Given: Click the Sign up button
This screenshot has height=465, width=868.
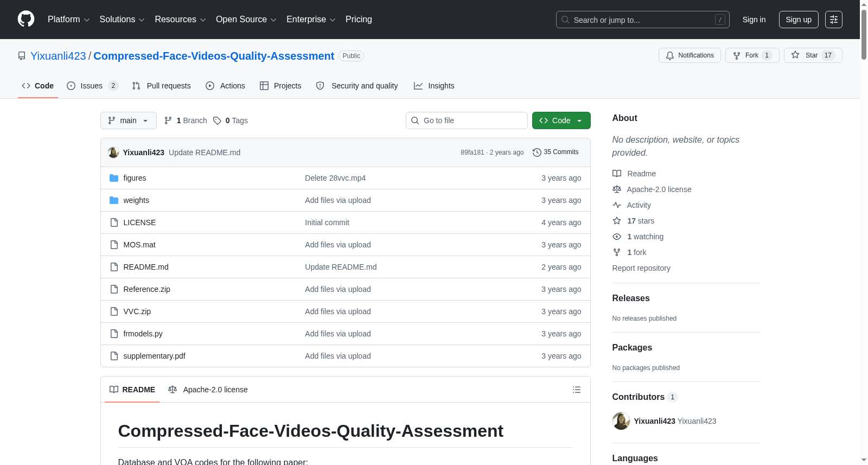Looking at the screenshot, I should (x=799, y=20).
